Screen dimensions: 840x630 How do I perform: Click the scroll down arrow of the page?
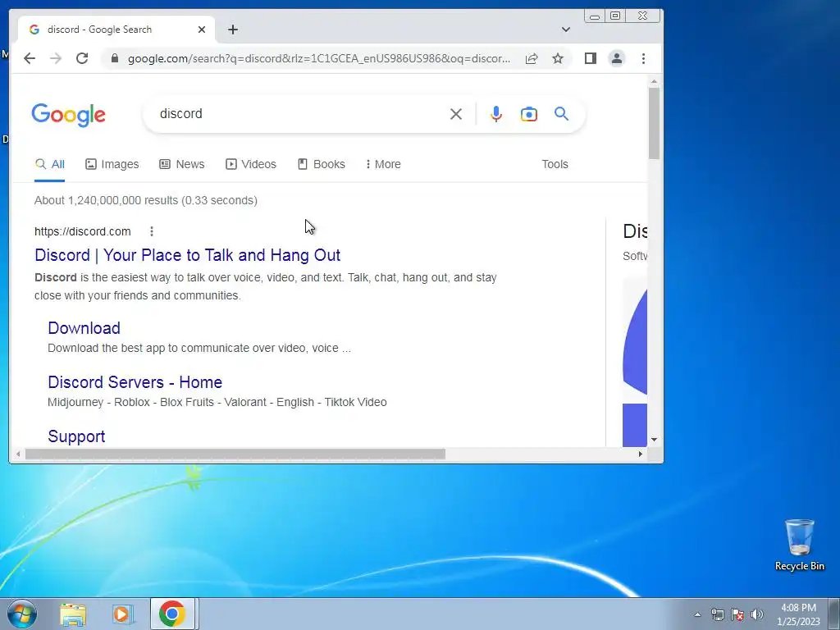[x=654, y=440]
